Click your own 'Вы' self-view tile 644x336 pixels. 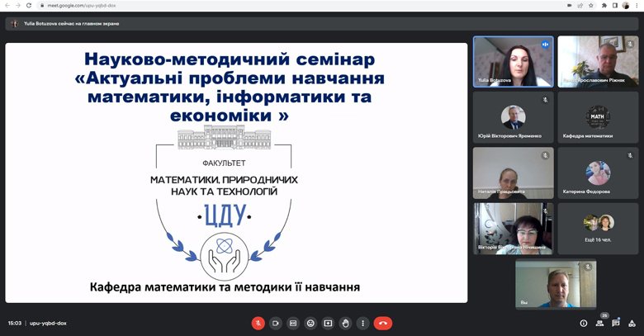tap(556, 283)
